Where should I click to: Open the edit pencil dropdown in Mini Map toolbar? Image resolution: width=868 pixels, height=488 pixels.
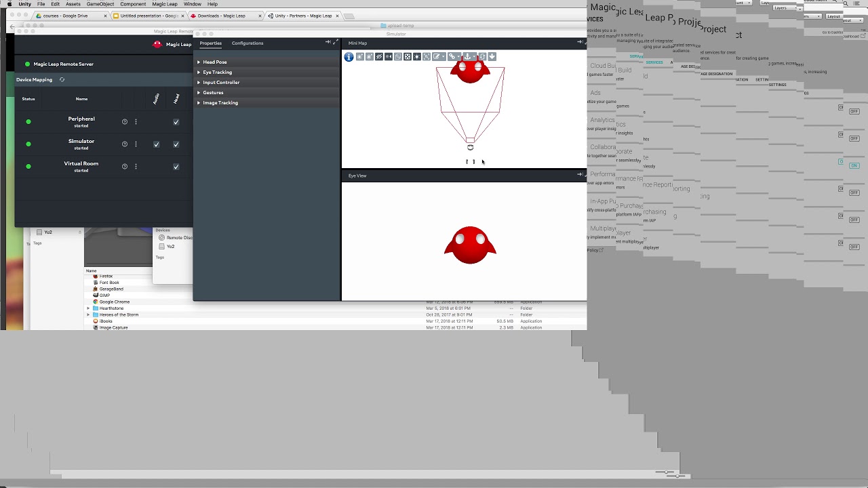point(439,57)
